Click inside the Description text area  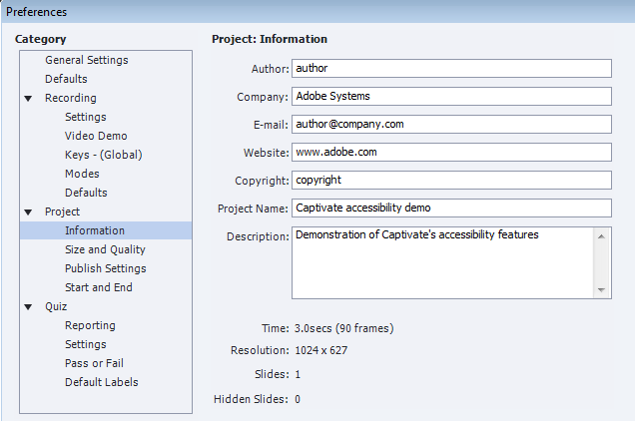(442, 264)
